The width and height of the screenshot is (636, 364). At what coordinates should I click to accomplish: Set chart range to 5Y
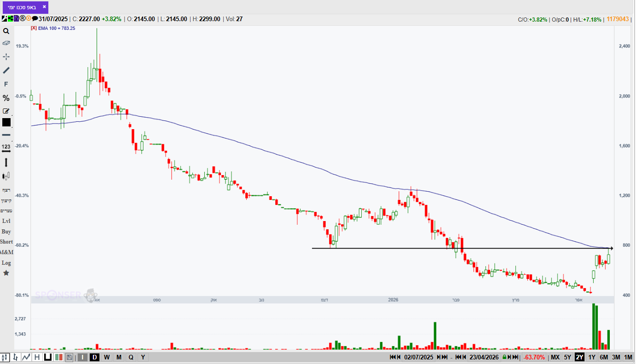point(567,357)
